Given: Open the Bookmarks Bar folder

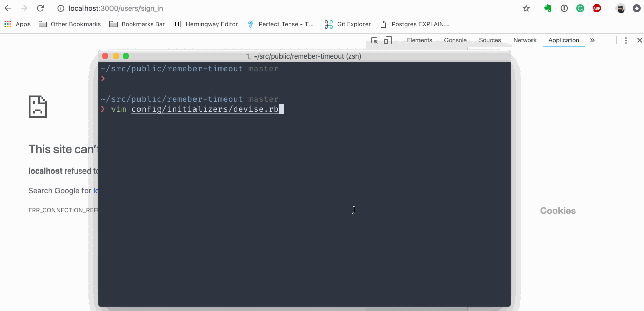Looking at the screenshot, I should pos(137,24).
